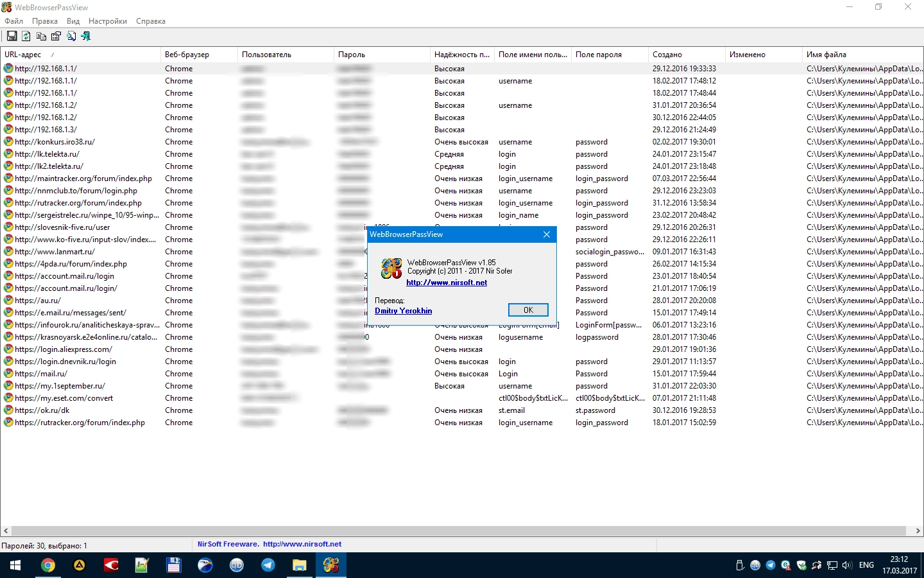Open the Файл menu
This screenshot has height=578, width=924.
click(14, 21)
